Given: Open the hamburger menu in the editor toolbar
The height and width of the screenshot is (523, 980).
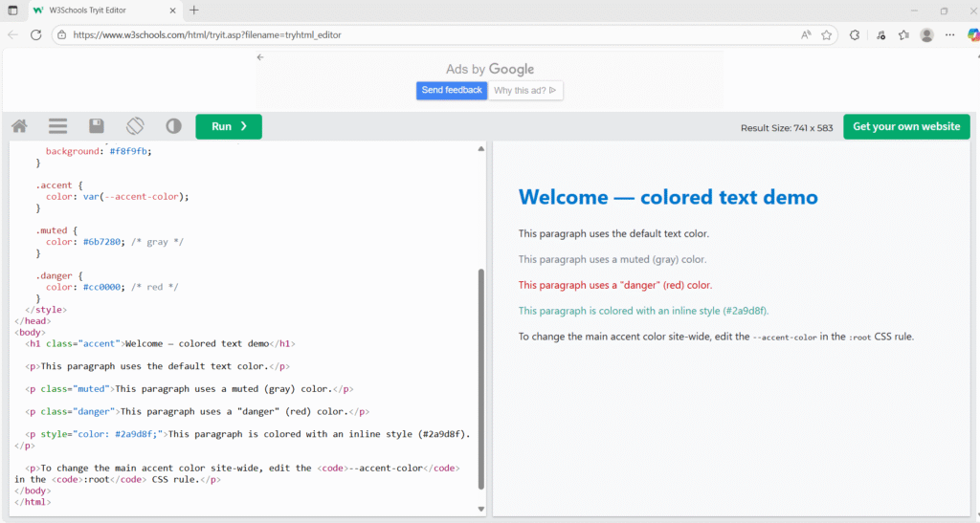Looking at the screenshot, I should tap(57, 126).
